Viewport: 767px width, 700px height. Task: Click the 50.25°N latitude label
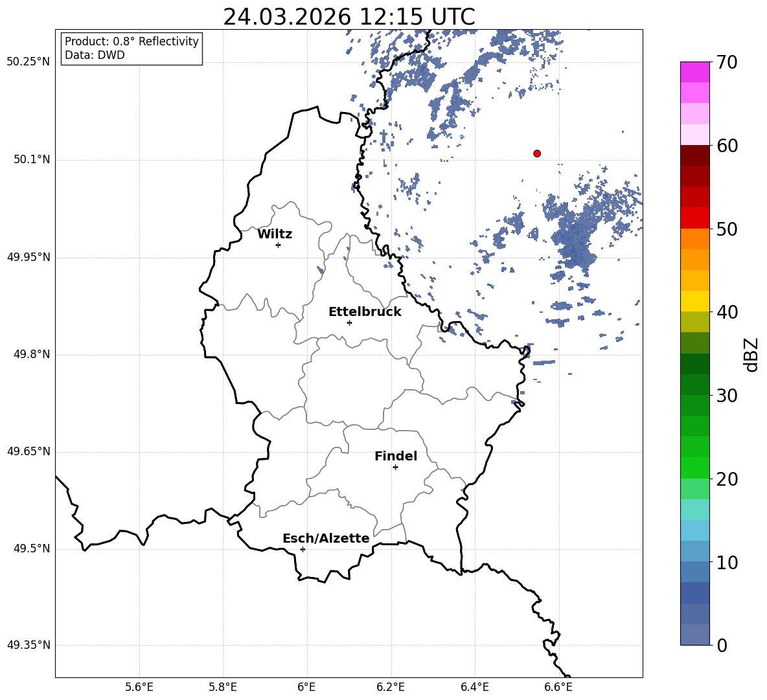(29, 62)
